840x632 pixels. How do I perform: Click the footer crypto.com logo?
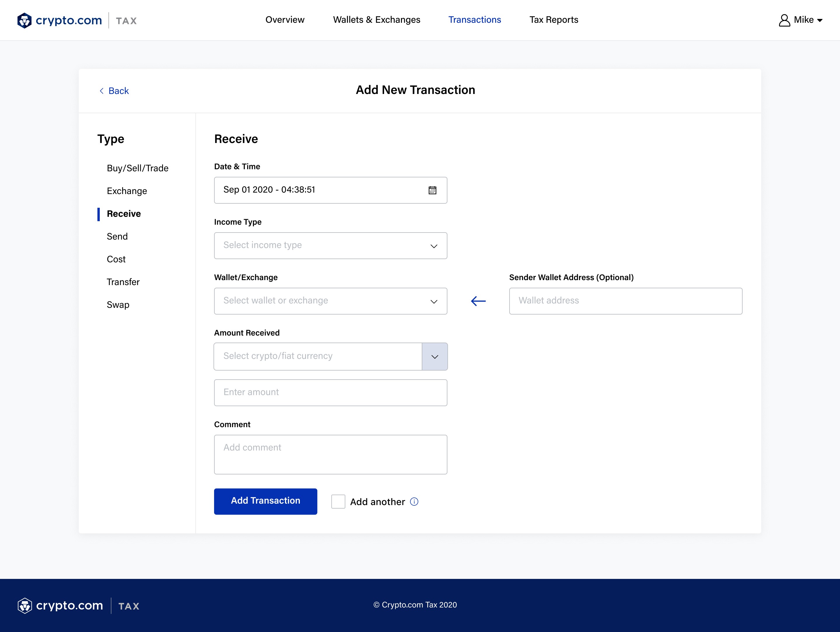click(x=60, y=605)
